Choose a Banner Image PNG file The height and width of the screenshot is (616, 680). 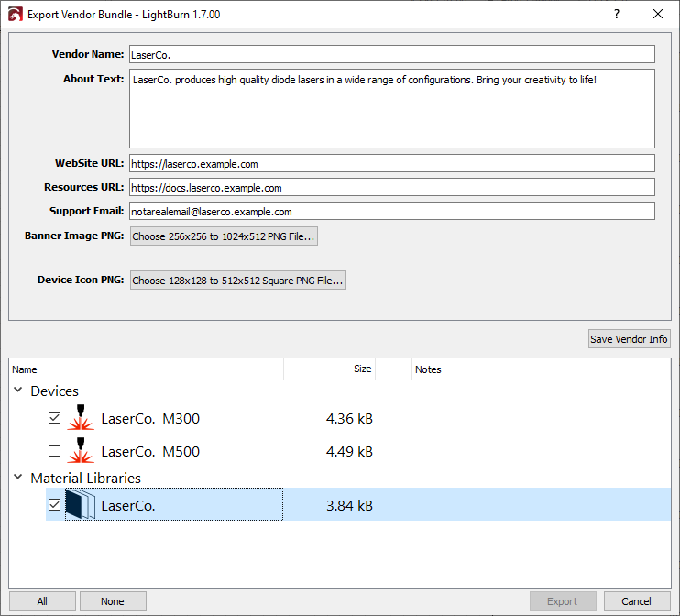pos(224,236)
